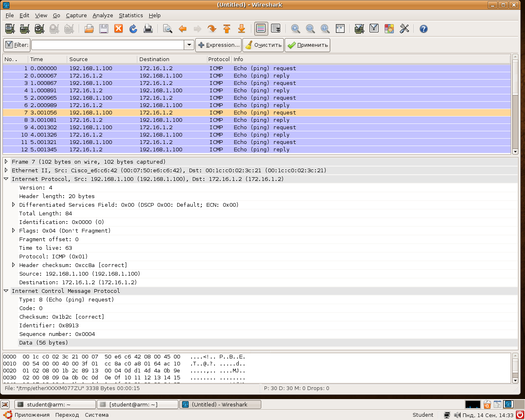
Task: Go back in packet history arrow
Action: [183, 29]
